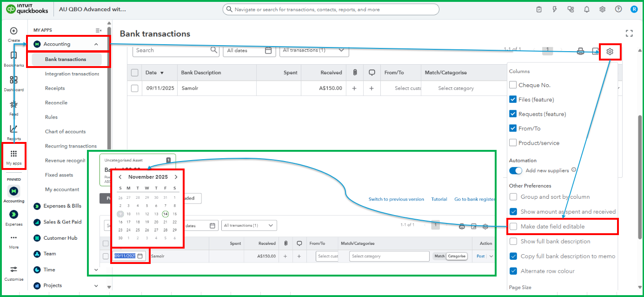Expand the Projects section chevron
Viewport: 644px width, 297px height.
(96, 286)
